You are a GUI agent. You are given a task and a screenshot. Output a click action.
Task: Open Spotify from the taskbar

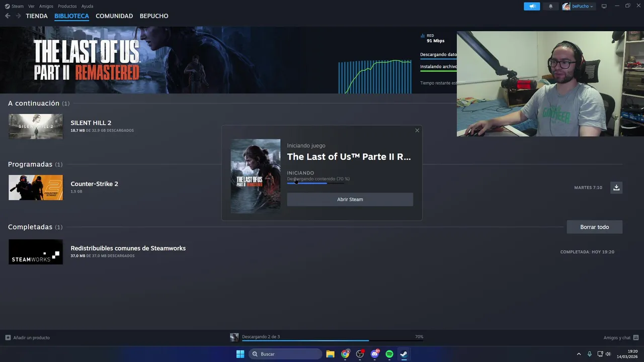389,354
